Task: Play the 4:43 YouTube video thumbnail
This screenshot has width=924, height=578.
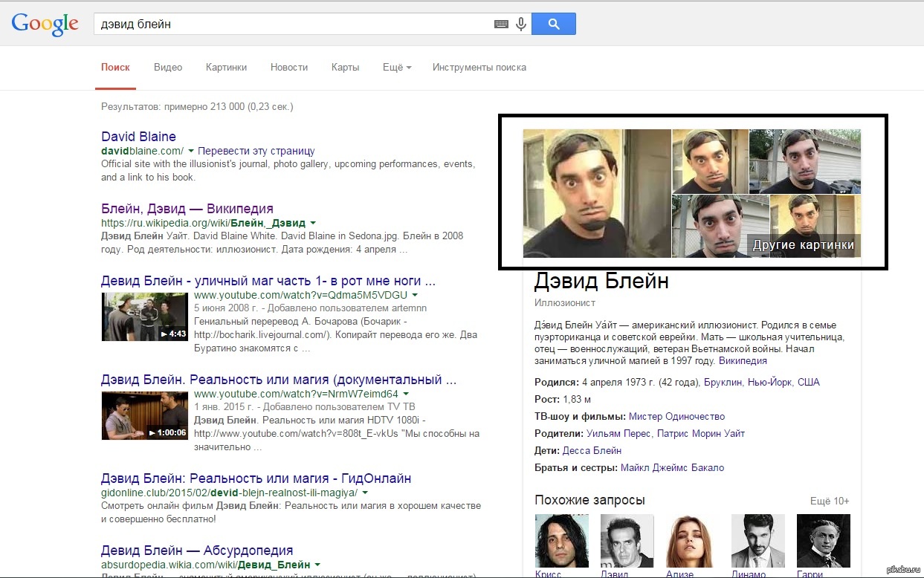Action: 145,317
